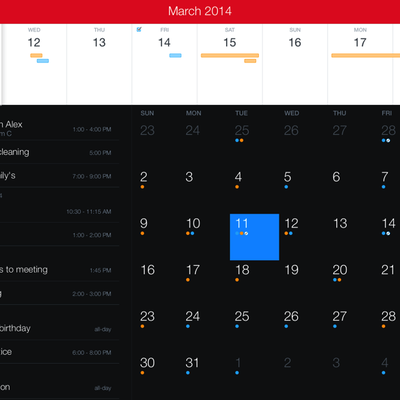
Task: Select March 2 in the month grid
Action: click(x=144, y=177)
